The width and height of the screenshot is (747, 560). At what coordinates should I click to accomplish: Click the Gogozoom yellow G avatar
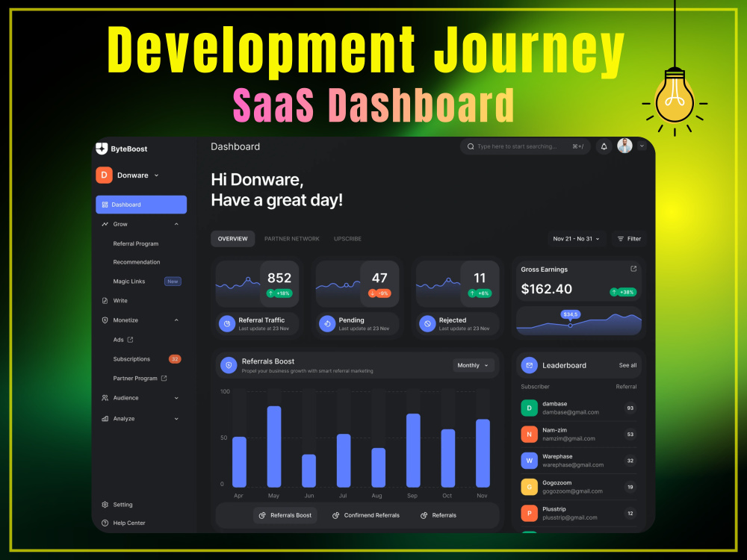click(530, 487)
